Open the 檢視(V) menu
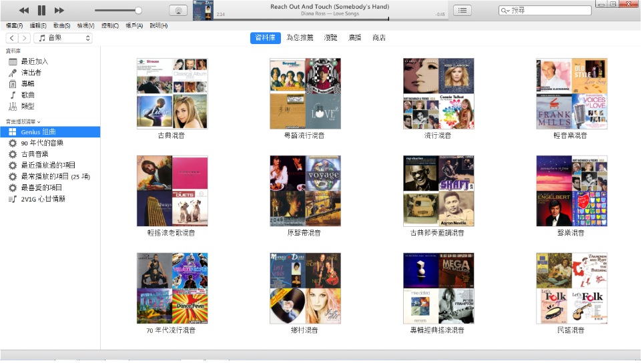 point(86,25)
